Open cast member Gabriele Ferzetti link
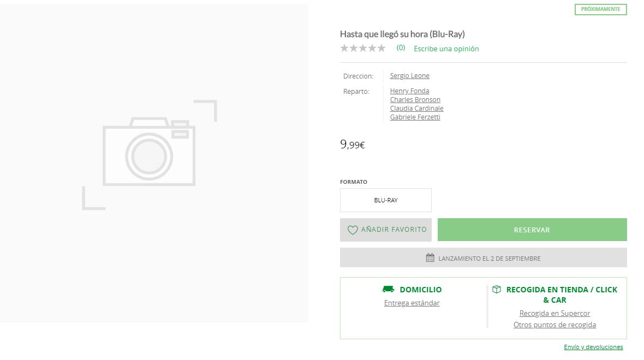Image resolution: width=644 pixels, height=360 pixels. click(x=415, y=117)
